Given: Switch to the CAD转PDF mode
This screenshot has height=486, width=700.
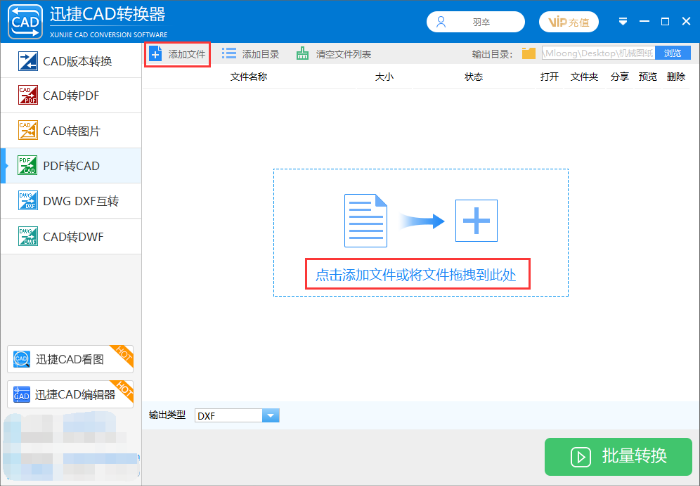Looking at the screenshot, I should (71, 96).
